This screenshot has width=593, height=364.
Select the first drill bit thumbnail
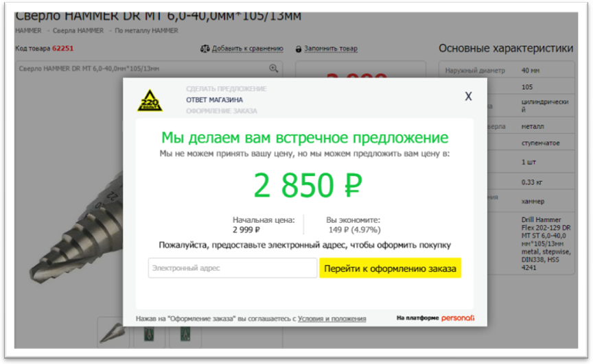click(x=113, y=333)
